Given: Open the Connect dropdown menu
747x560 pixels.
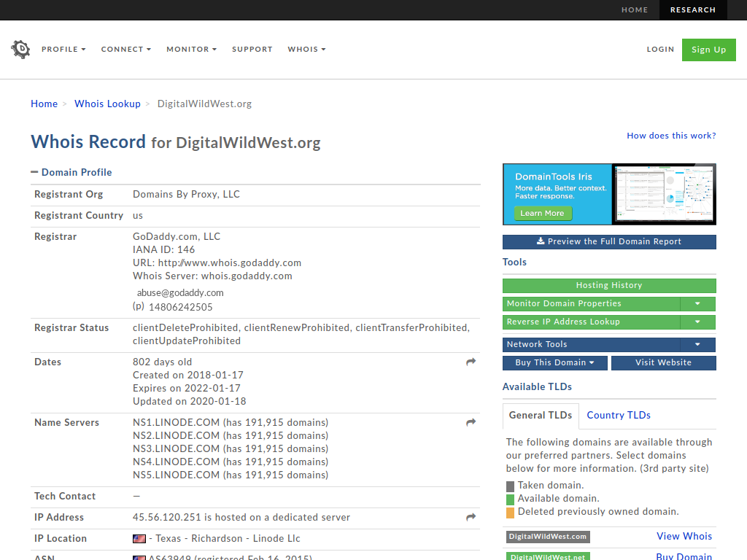Looking at the screenshot, I should [x=125, y=49].
